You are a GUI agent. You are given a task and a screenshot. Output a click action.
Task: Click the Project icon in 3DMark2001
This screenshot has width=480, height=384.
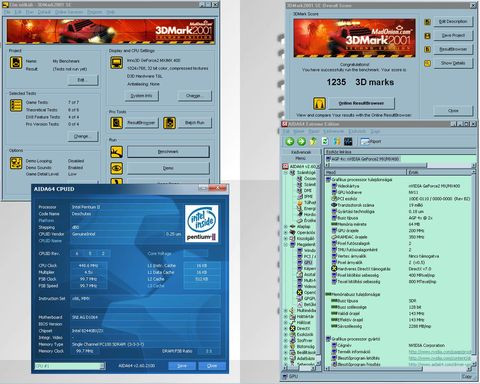(x=16, y=63)
